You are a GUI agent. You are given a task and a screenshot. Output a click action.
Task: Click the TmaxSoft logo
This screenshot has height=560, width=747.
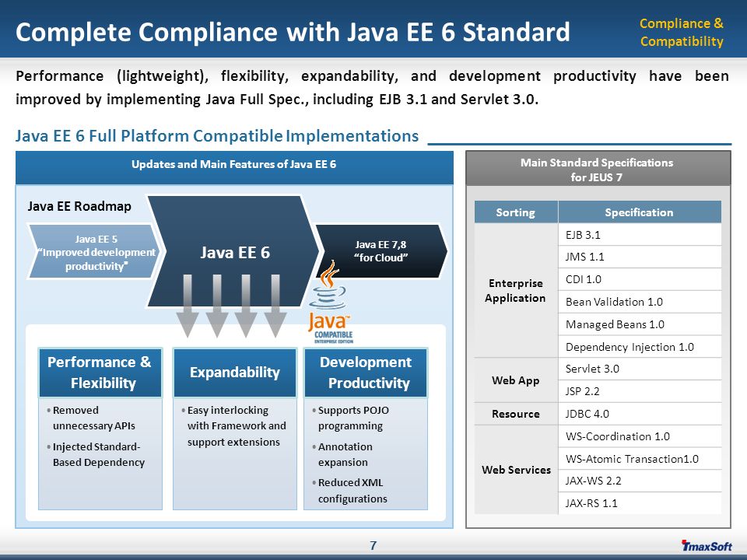[x=707, y=546]
